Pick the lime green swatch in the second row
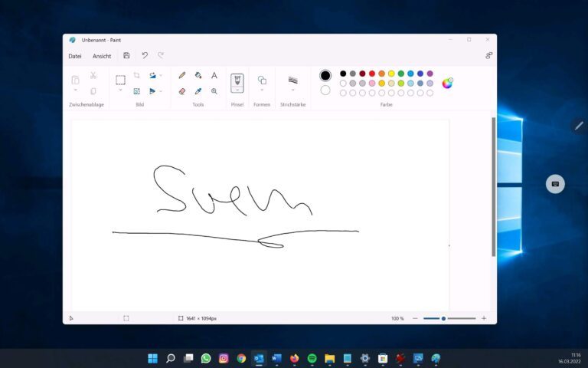This screenshot has width=588, height=368. [x=401, y=83]
